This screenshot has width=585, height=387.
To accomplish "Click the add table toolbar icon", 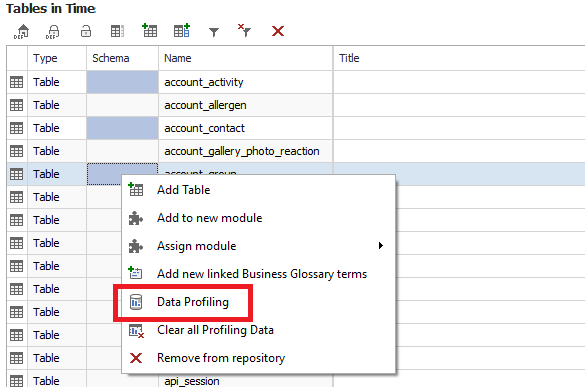I will [150, 30].
